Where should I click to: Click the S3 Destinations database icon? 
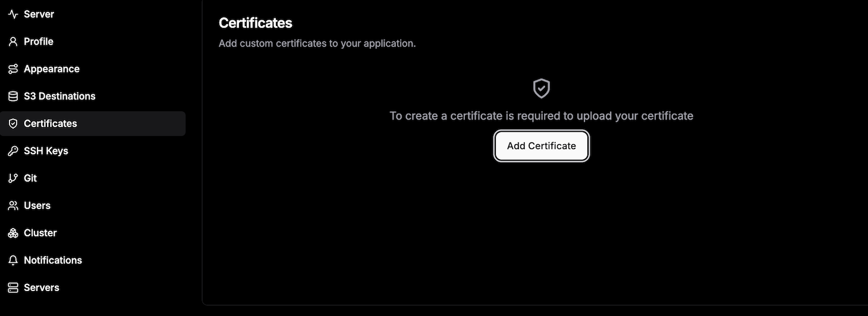[x=13, y=96]
